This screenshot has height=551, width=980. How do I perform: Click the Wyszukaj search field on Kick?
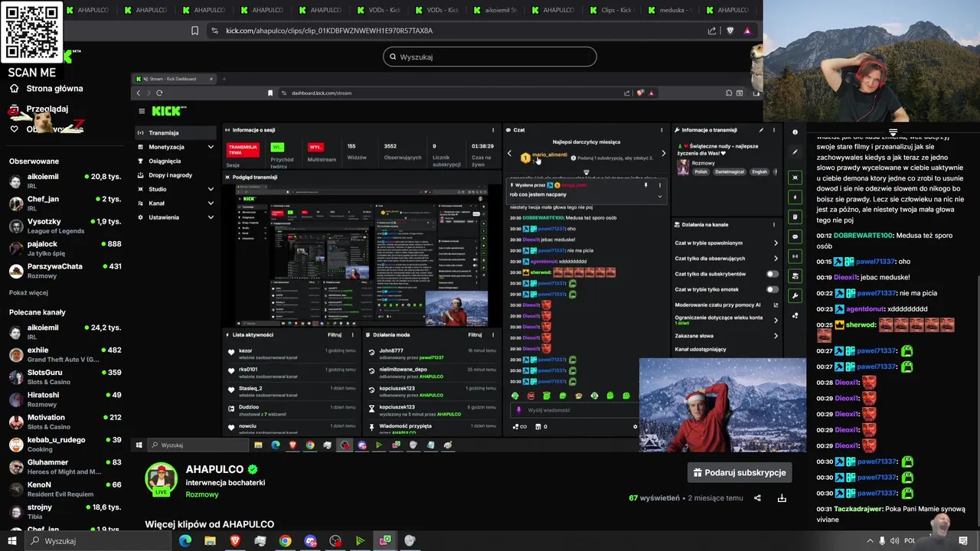click(x=490, y=57)
